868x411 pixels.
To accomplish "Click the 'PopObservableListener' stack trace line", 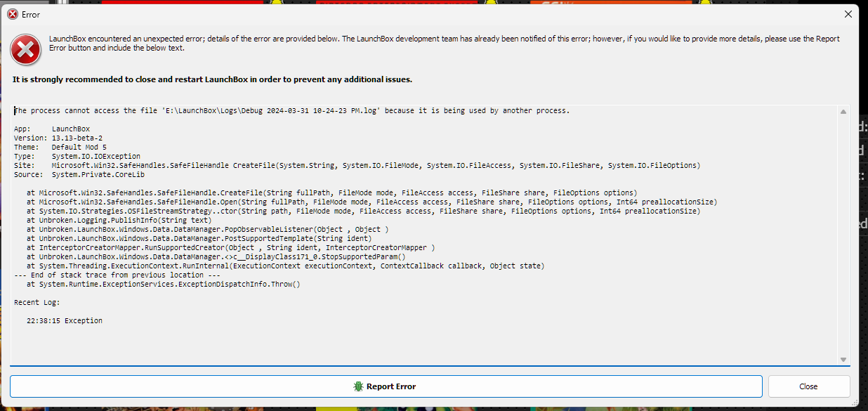I will (x=208, y=230).
